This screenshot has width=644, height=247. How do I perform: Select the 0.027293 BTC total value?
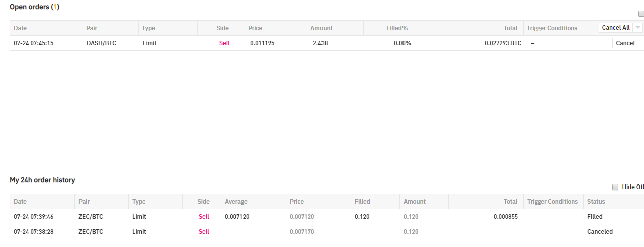pyautogui.click(x=503, y=43)
